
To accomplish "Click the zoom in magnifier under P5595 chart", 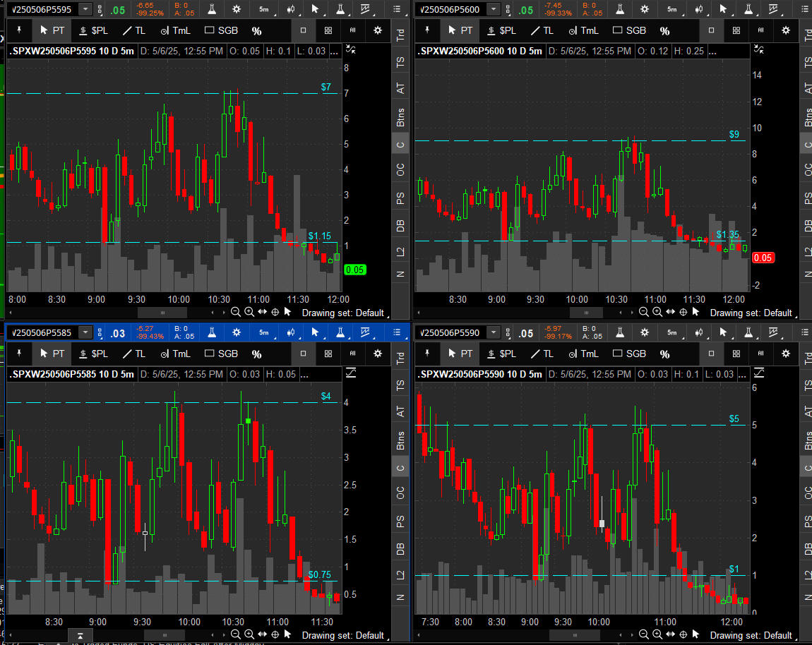I will pyautogui.click(x=249, y=312).
